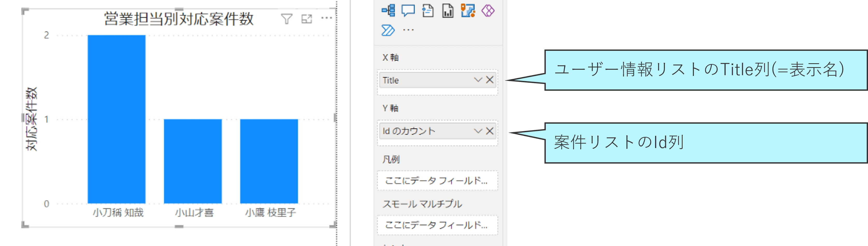
Task: Click the filter funnel icon on chart header
Action: 286,19
